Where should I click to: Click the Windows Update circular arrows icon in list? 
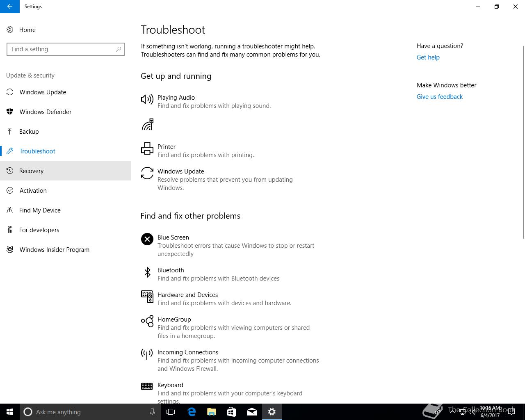click(147, 173)
